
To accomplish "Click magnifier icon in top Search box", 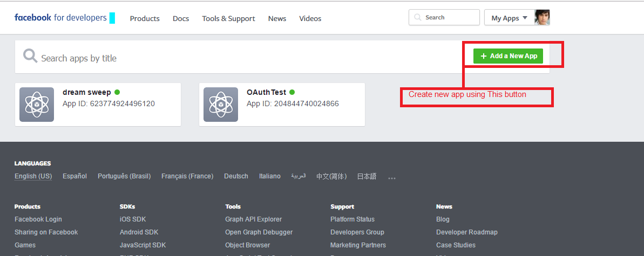I will 418,18.
